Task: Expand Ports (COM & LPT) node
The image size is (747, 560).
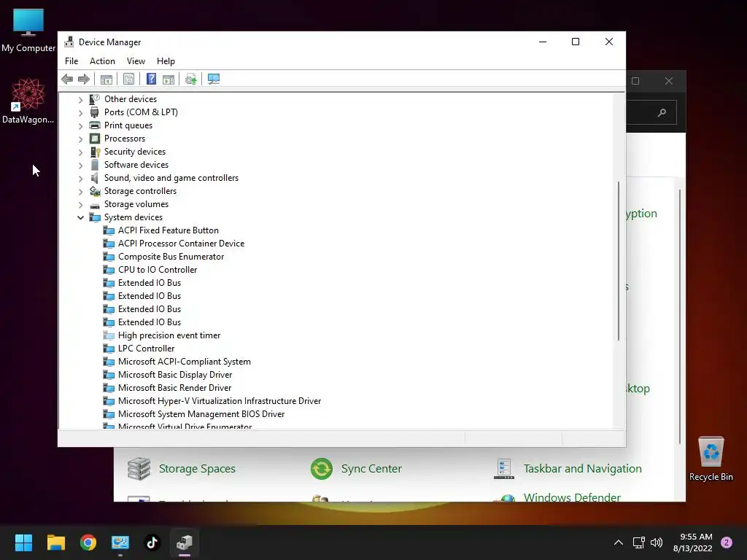Action: click(x=80, y=113)
